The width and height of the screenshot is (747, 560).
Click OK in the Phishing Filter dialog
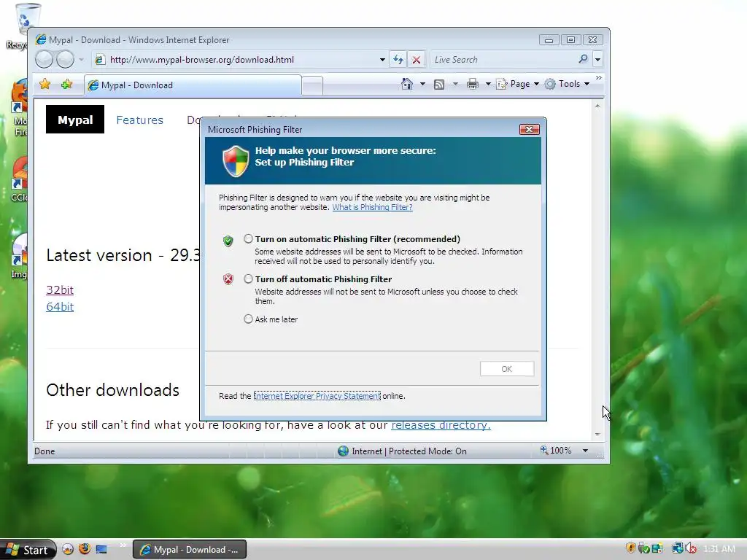[507, 368]
